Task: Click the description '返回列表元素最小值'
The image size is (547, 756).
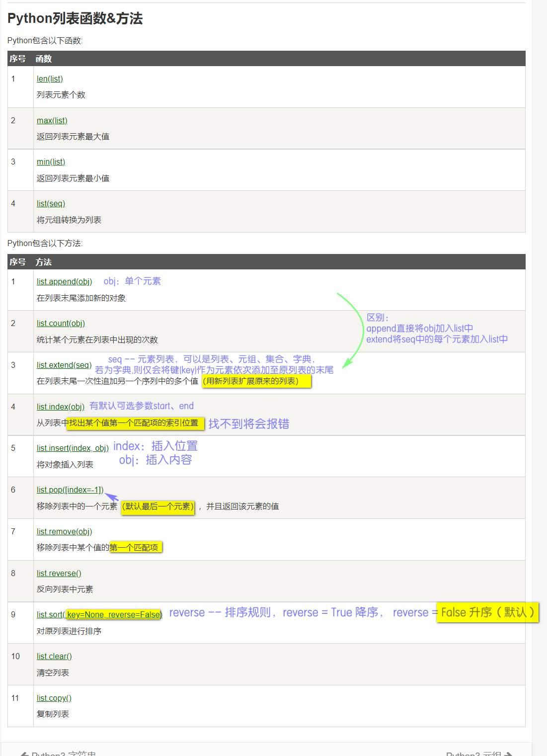Action: pyautogui.click(x=73, y=178)
